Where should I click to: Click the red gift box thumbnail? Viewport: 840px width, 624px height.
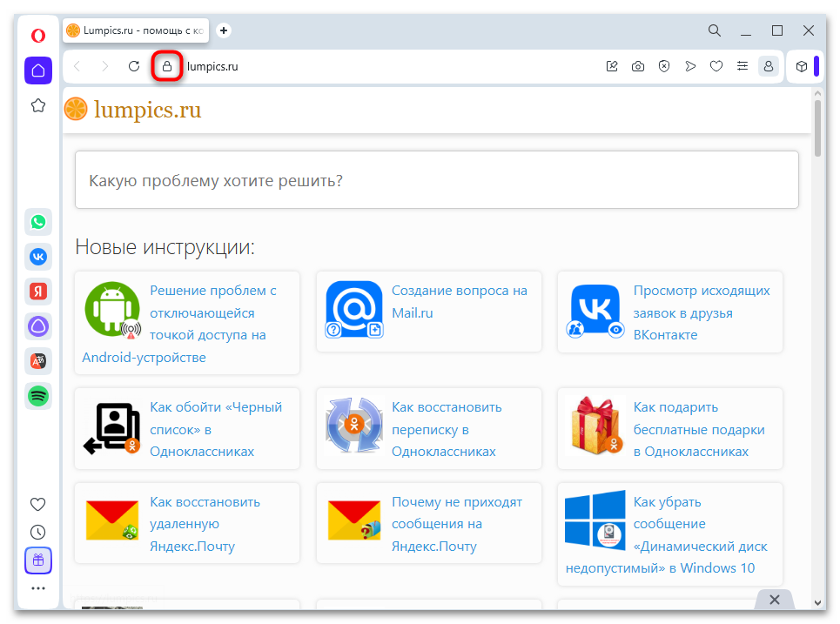coord(595,426)
